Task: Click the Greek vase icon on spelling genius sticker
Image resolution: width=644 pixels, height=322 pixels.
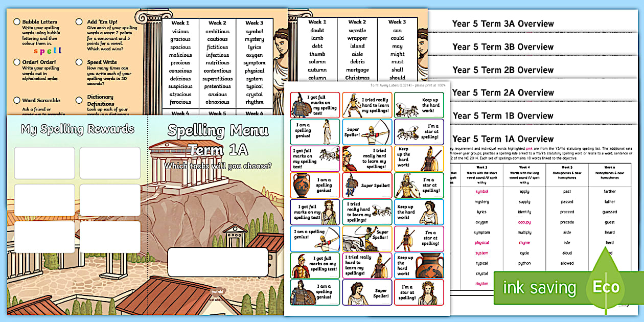Action: coord(303,186)
